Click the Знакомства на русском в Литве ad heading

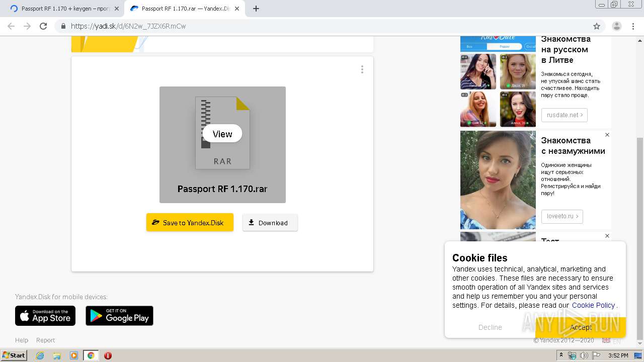click(x=566, y=49)
